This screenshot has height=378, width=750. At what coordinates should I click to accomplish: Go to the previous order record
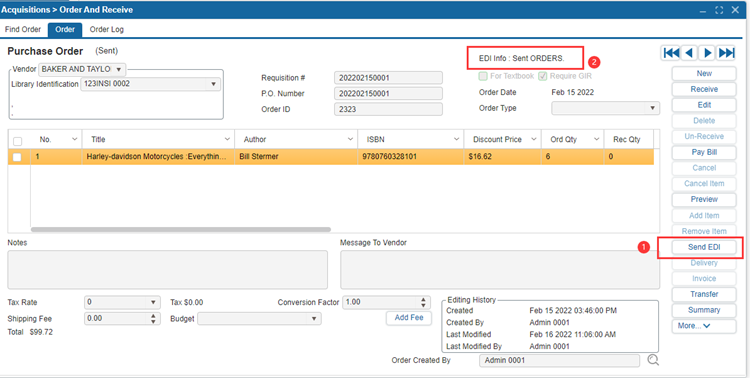[x=688, y=53]
